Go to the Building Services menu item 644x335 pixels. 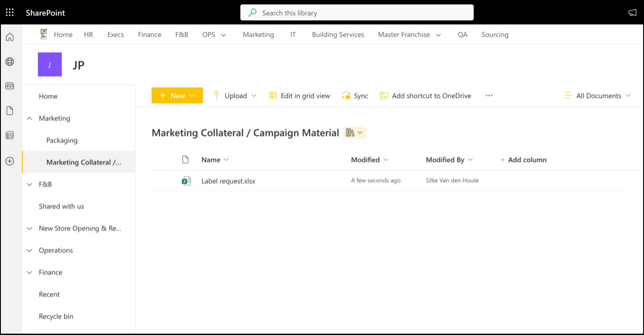pyautogui.click(x=338, y=35)
